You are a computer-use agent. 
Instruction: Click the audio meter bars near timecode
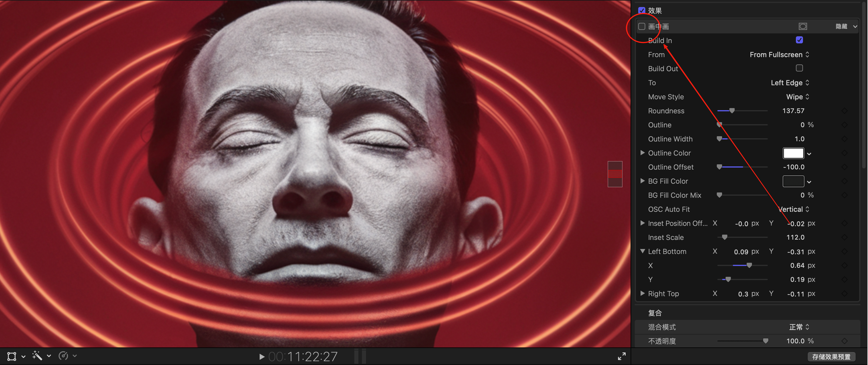(x=360, y=356)
